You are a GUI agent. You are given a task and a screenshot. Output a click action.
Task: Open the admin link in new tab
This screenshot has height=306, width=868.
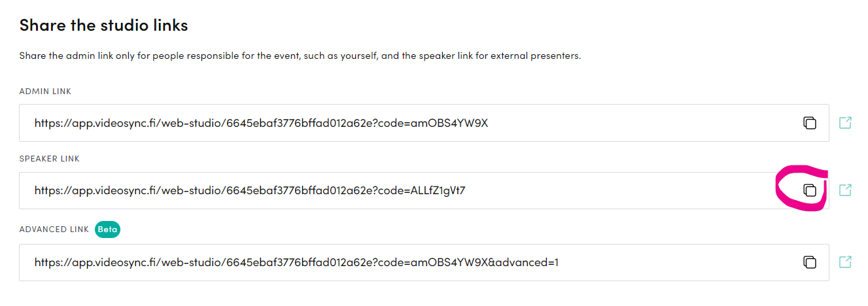pos(845,123)
